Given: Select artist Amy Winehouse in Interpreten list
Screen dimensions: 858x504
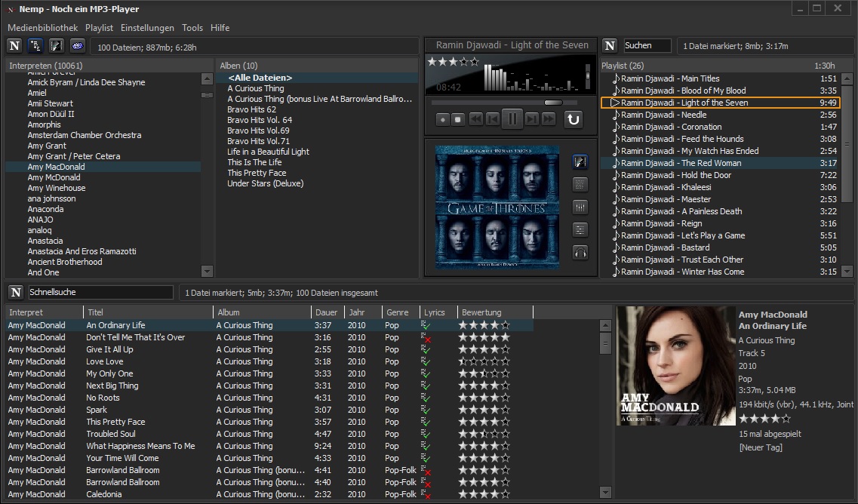Looking at the screenshot, I should pos(57,188).
